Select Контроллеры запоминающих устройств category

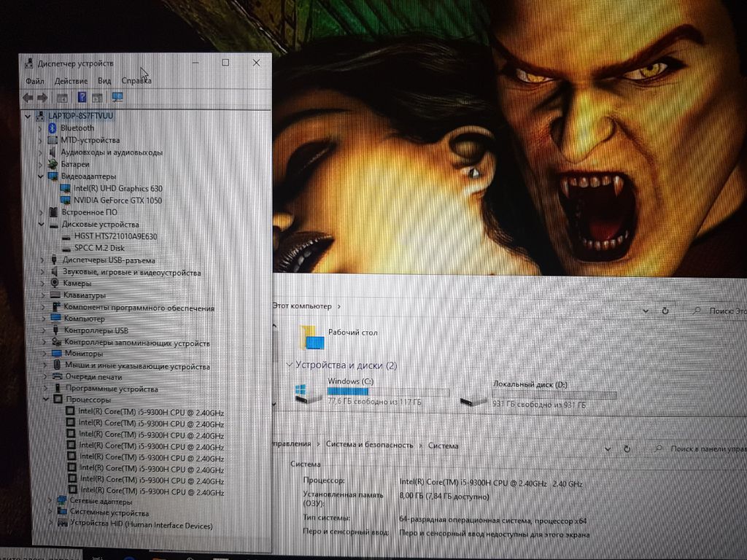(137, 343)
